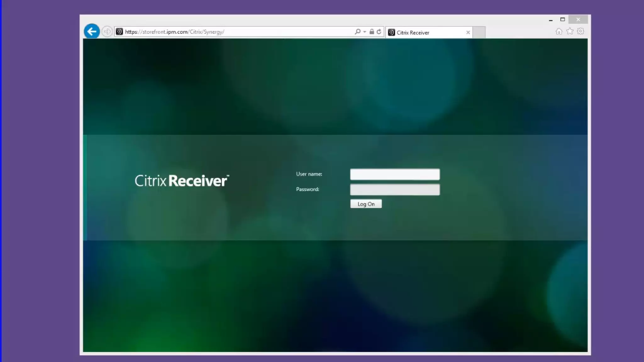Open a new blank tab
The height and width of the screenshot is (362, 644).
point(479,32)
